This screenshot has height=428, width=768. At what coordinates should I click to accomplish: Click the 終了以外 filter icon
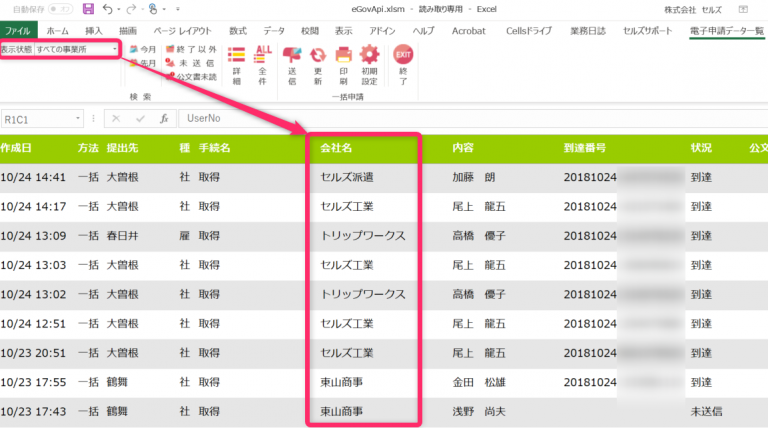[169, 49]
